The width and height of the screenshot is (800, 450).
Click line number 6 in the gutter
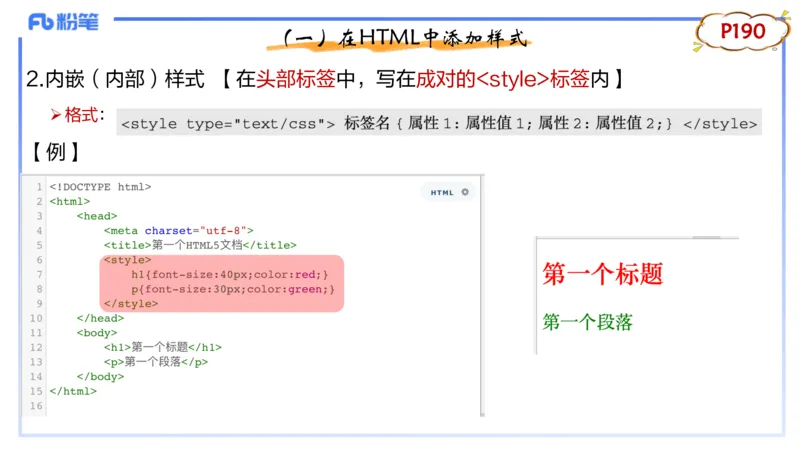click(x=38, y=259)
